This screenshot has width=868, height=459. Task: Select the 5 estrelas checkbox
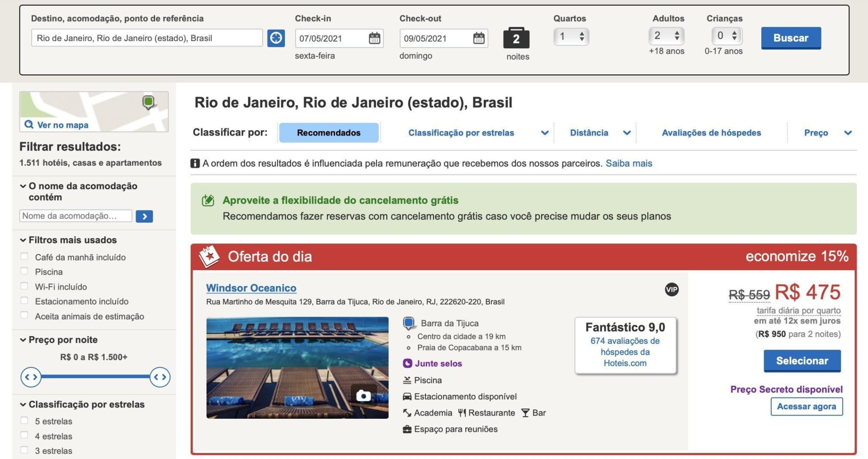point(24,421)
